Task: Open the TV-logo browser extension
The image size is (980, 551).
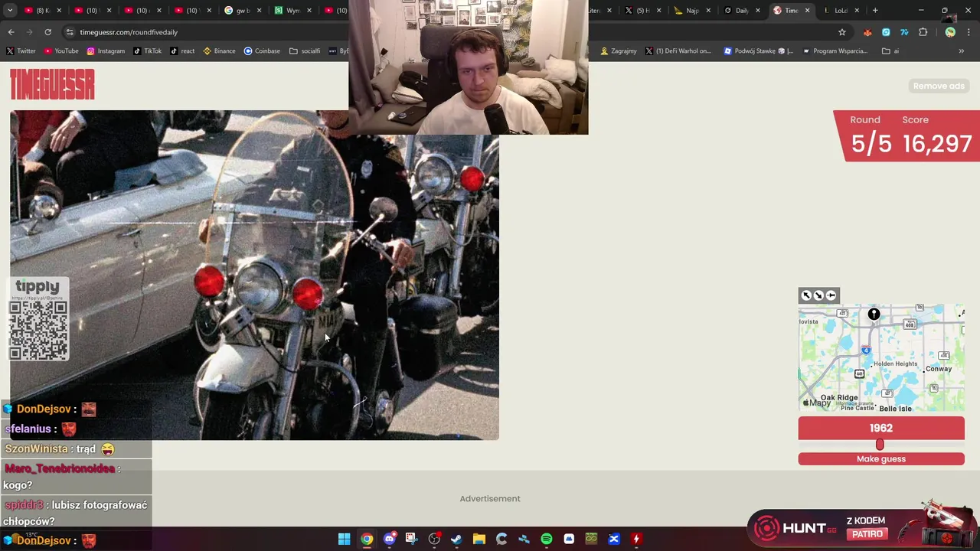Action: [x=904, y=32]
